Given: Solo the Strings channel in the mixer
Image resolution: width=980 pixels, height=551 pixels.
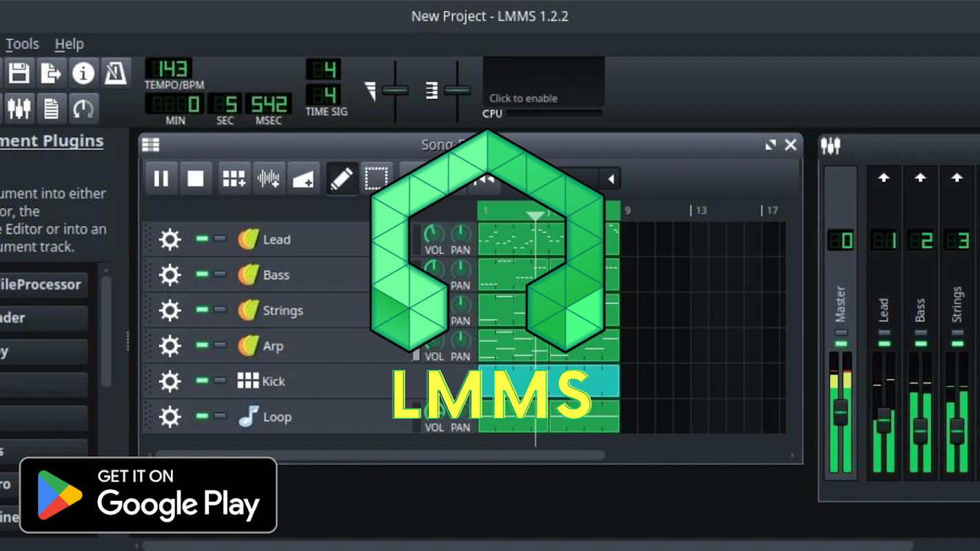Looking at the screenshot, I should pyautogui.click(x=957, y=333).
